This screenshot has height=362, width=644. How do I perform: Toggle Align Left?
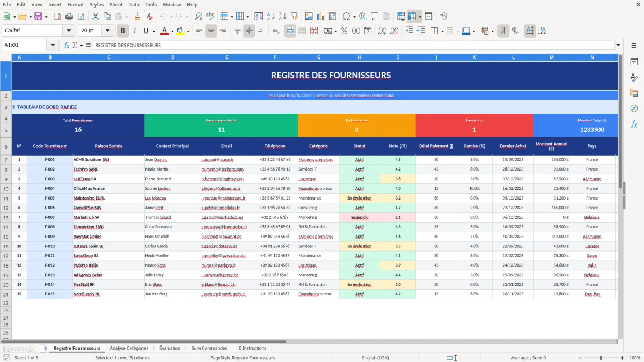coord(199,31)
